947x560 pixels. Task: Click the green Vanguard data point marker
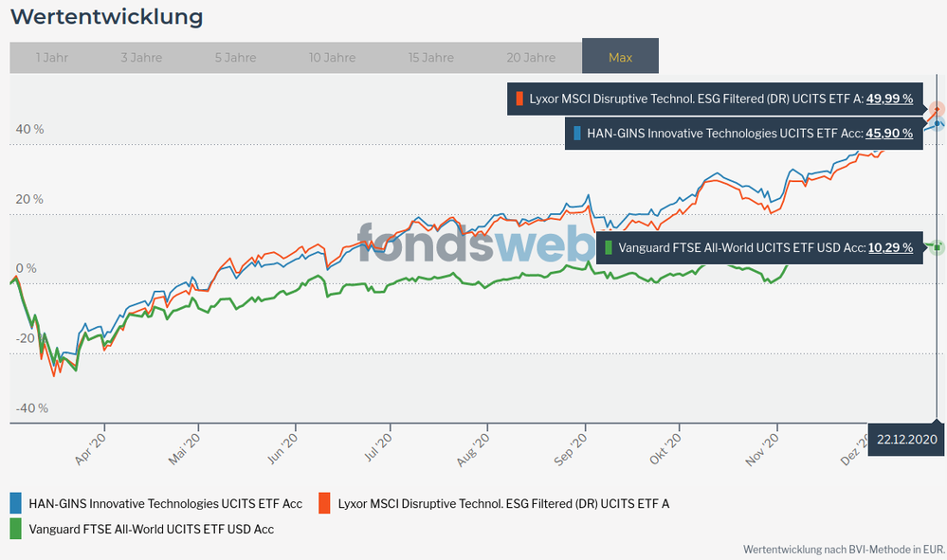(937, 247)
